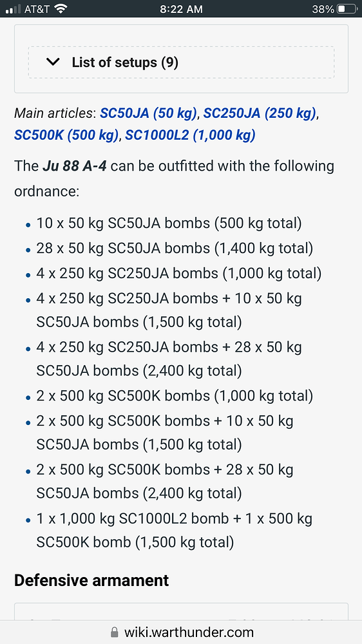Open the List of setups (9) label
This screenshot has height=644, width=362.
point(125,62)
